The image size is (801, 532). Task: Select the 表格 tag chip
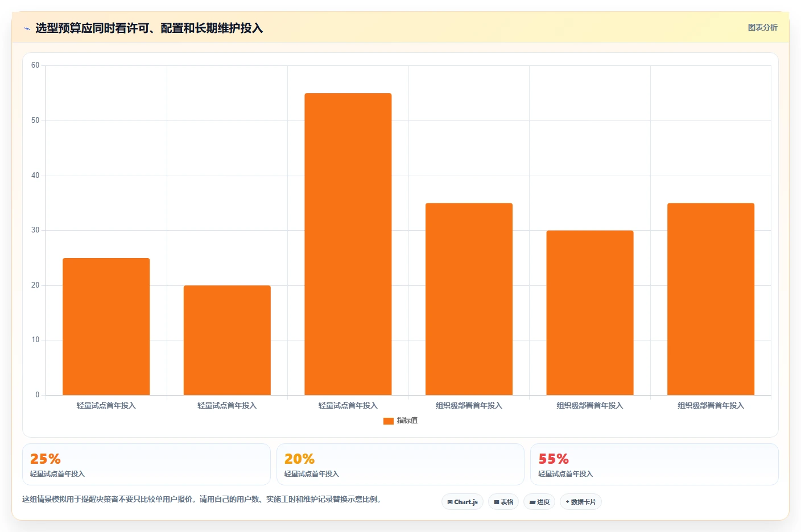(503, 502)
